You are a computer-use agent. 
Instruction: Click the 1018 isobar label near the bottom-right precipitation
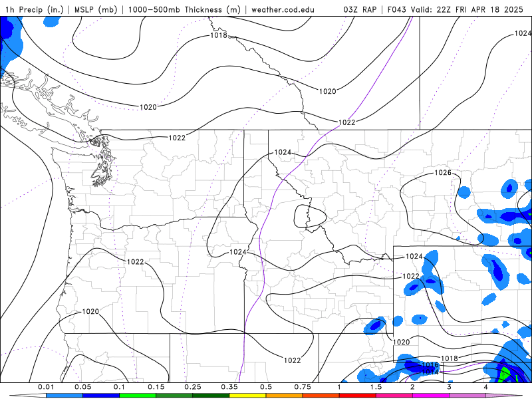click(450, 358)
